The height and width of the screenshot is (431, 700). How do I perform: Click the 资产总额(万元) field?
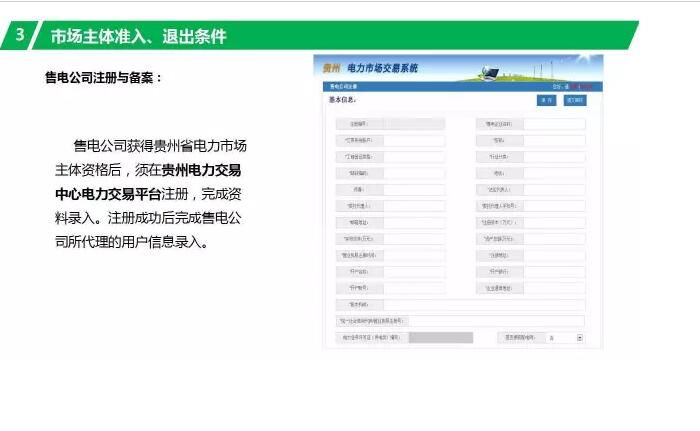(x=554, y=239)
